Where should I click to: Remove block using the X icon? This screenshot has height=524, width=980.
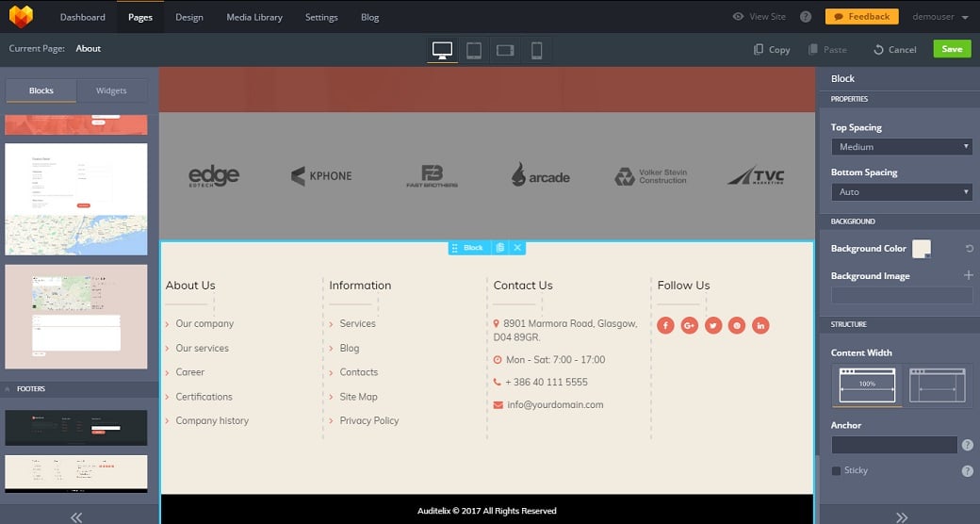[517, 248]
